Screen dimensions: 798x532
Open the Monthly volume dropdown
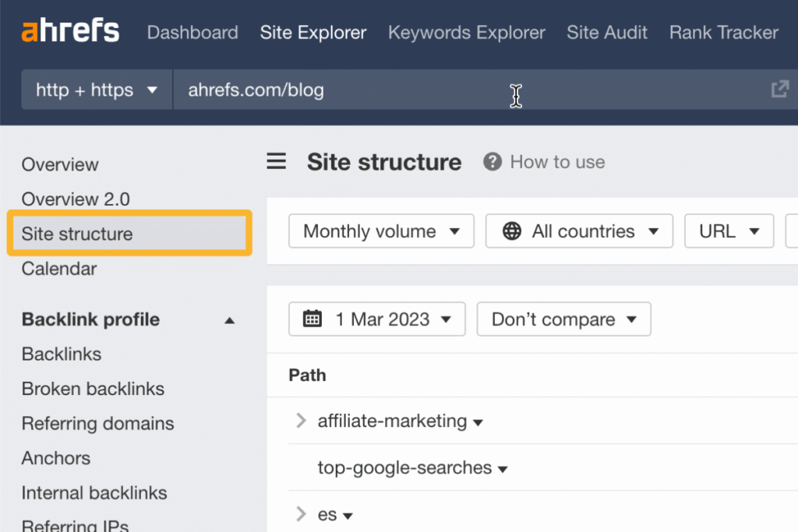pos(381,231)
